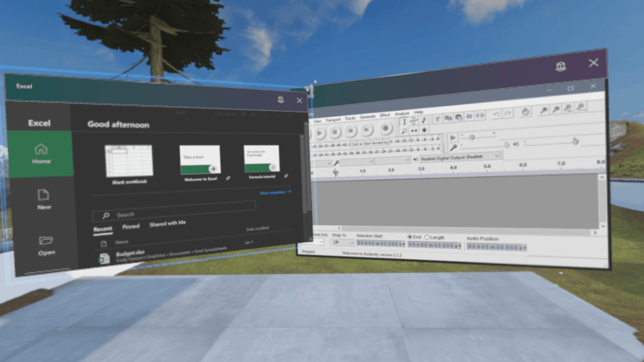Click the Audacity Silence audio icon
The width and height of the screenshot is (644, 362).
[x=480, y=115]
